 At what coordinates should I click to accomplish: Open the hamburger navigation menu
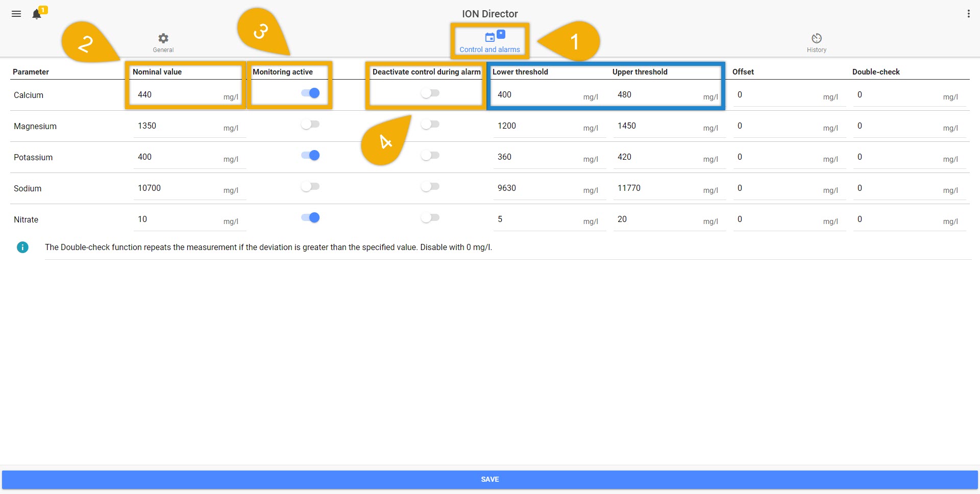tap(16, 14)
